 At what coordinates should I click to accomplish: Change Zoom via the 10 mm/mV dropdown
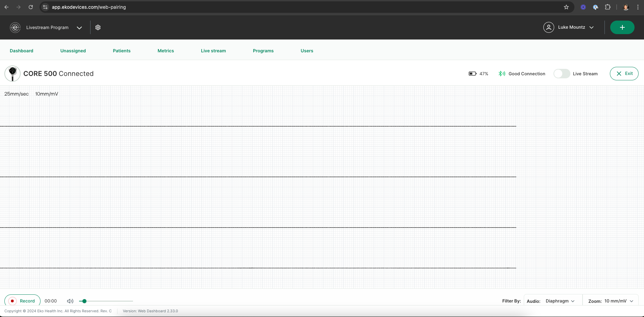pyautogui.click(x=617, y=301)
